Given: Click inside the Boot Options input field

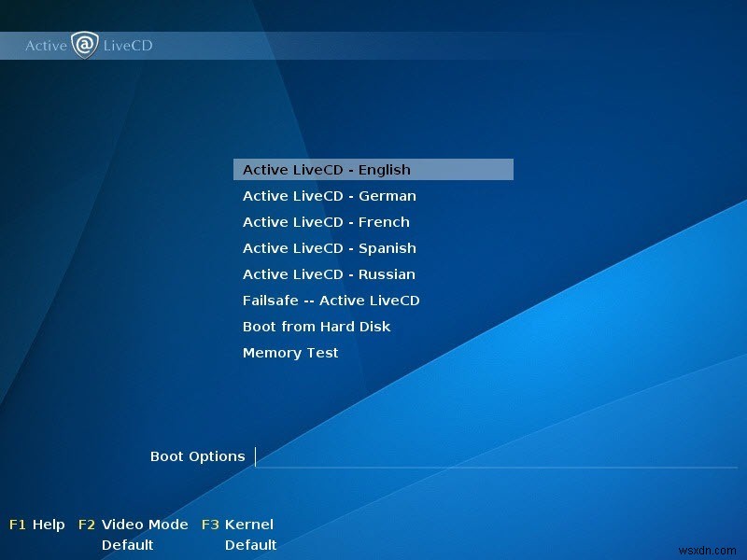Looking at the screenshot, I should (x=420, y=456).
